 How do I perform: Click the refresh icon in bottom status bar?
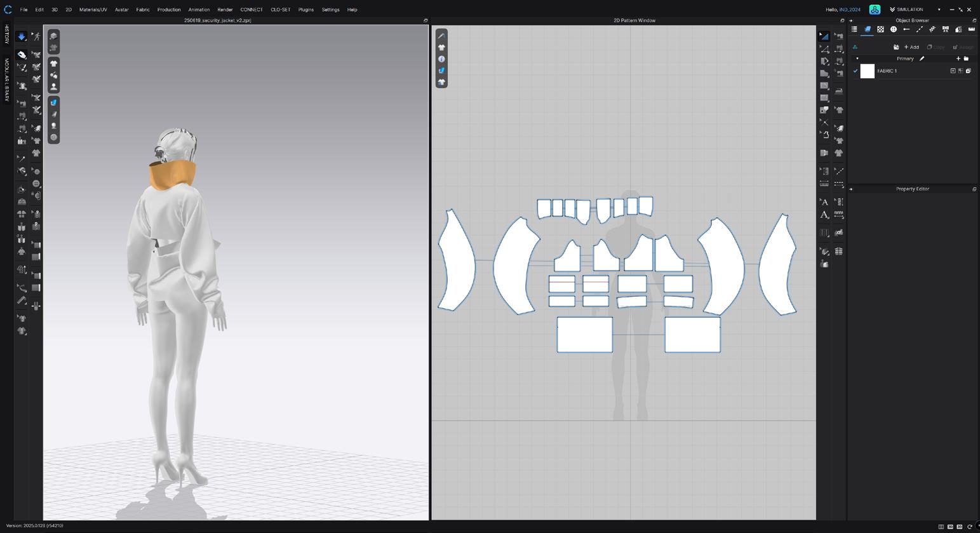(x=969, y=527)
